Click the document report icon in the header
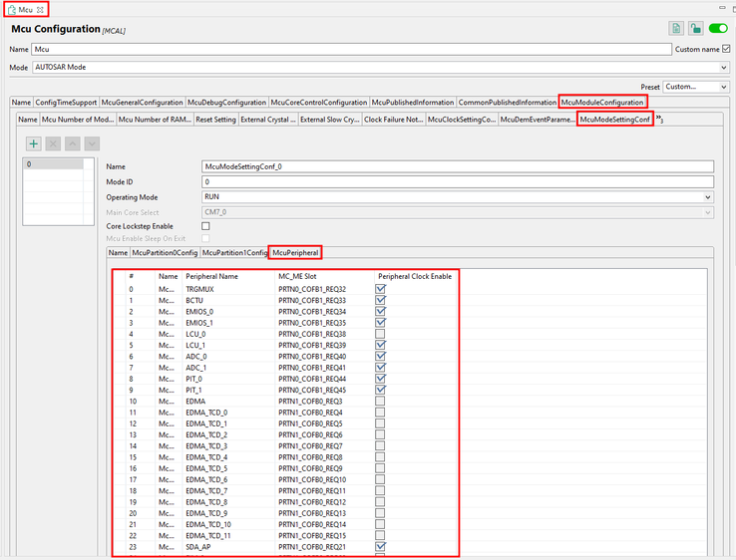The width and height of the screenshot is (736, 560). click(x=676, y=29)
